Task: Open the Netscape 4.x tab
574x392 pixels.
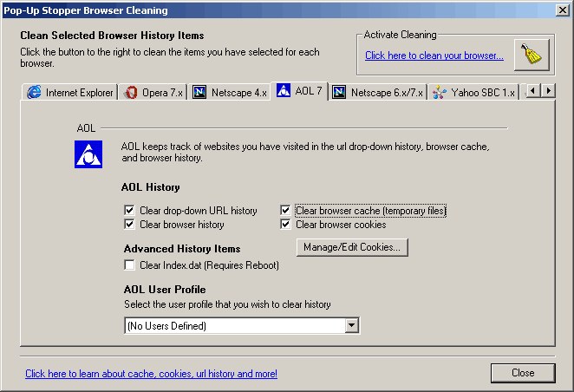Action: (230, 93)
